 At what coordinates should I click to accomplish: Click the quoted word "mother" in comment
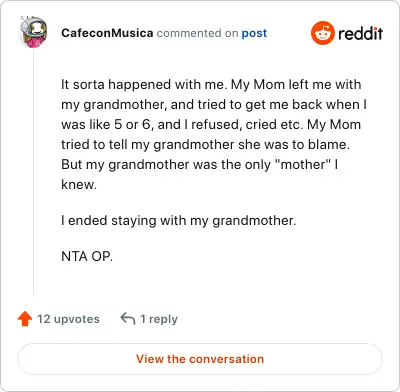tap(303, 164)
